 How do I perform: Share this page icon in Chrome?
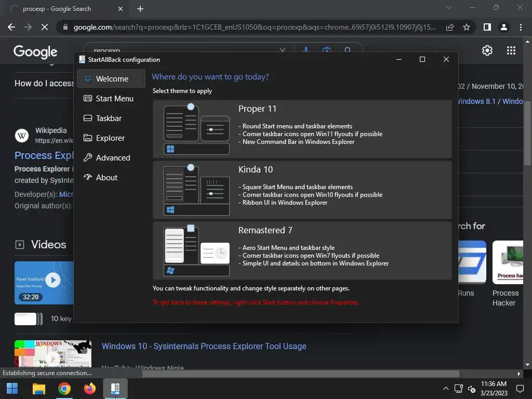pyautogui.click(x=450, y=27)
